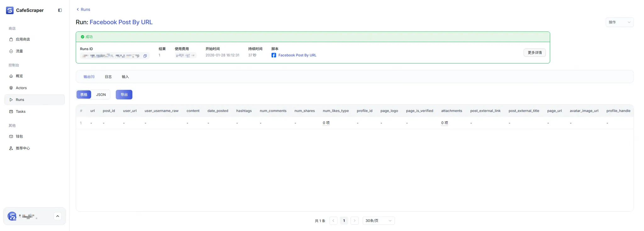This screenshot has height=231, width=644.
Task: Open the Facebook Post By URL script link
Action: (297, 55)
